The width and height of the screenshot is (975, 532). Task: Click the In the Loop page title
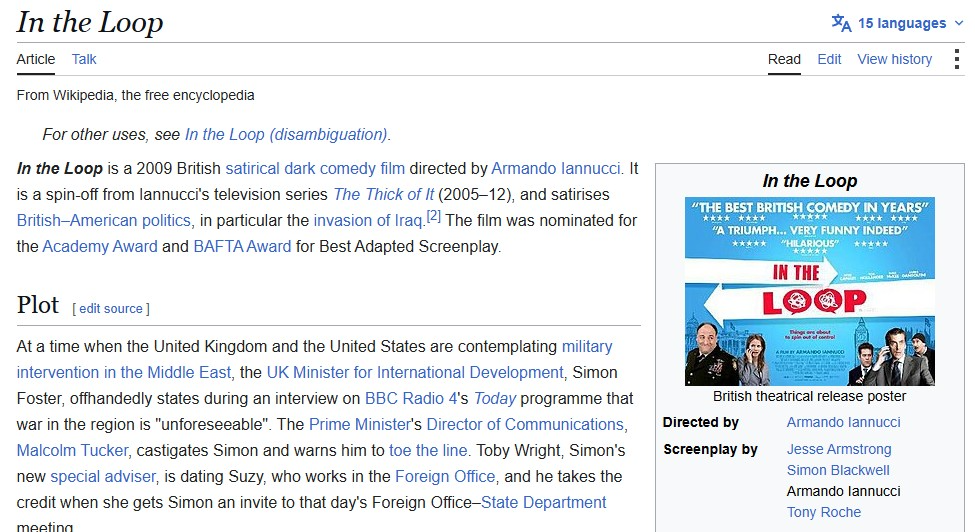(90, 22)
